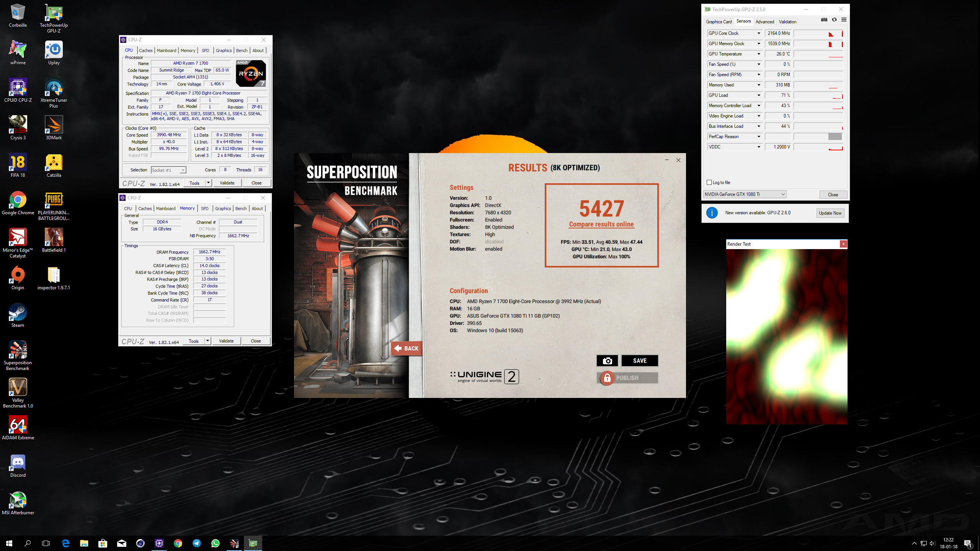
Task: Expand Fan Speed (%) sensor dropdown
Action: [758, 64]
